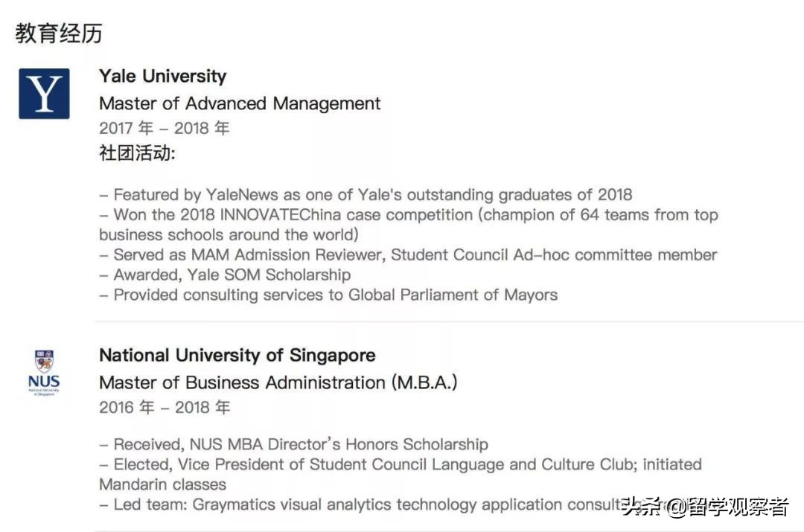Viewport: 804px width, 532px height.
Task: Click the Vice President of Student Council line
Action: click(x=401, y=464)
